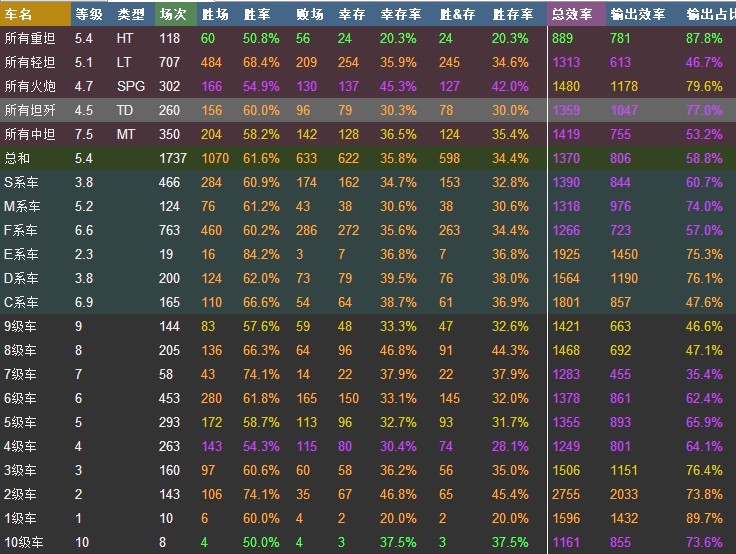Select the 所有轻坦 row name
Image resolution: width=736 pixels, height=554 pixels.
click(29, 62)
